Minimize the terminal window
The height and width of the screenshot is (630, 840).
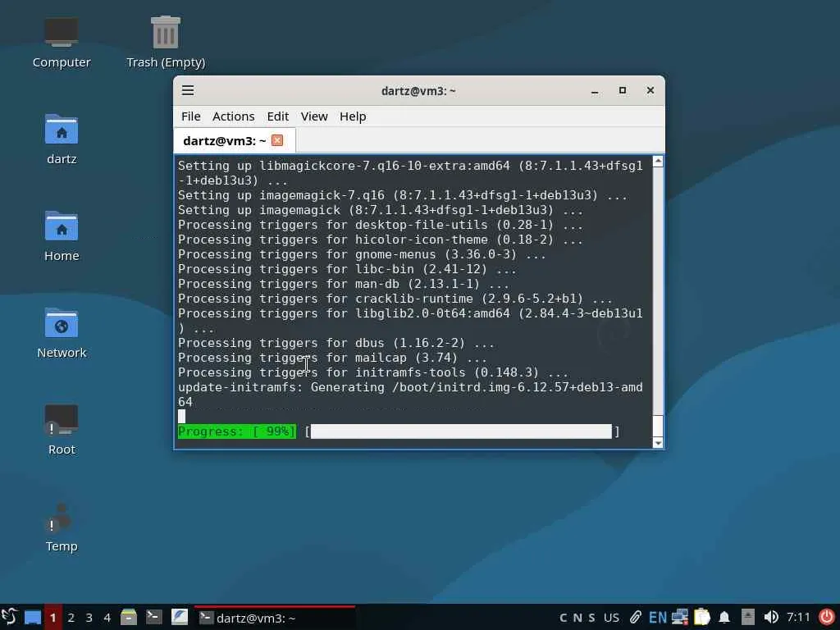tap(595, 91)
